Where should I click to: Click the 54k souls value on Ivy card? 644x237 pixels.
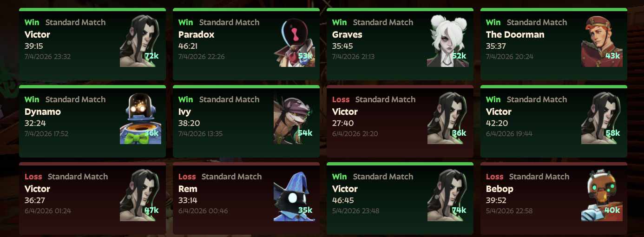305,133
